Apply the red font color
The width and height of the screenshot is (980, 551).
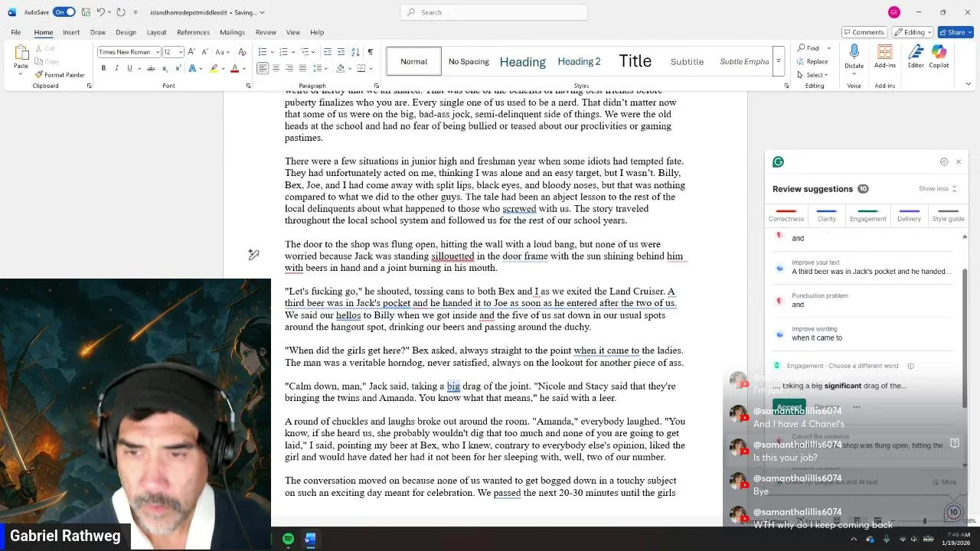click(x=234, y=69)
